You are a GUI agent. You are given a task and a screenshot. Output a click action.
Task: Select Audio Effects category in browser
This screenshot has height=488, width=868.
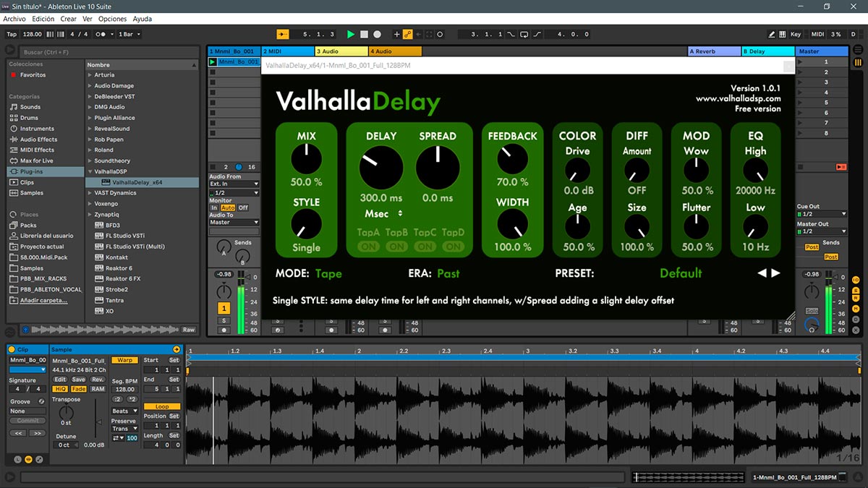(x=38, y=140)
